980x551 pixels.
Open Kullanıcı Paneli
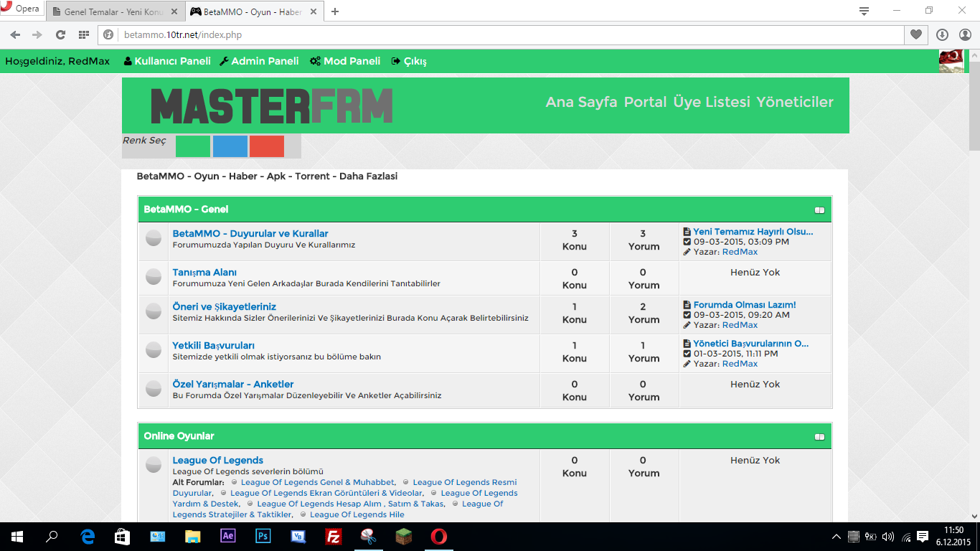tap(167, 61)
